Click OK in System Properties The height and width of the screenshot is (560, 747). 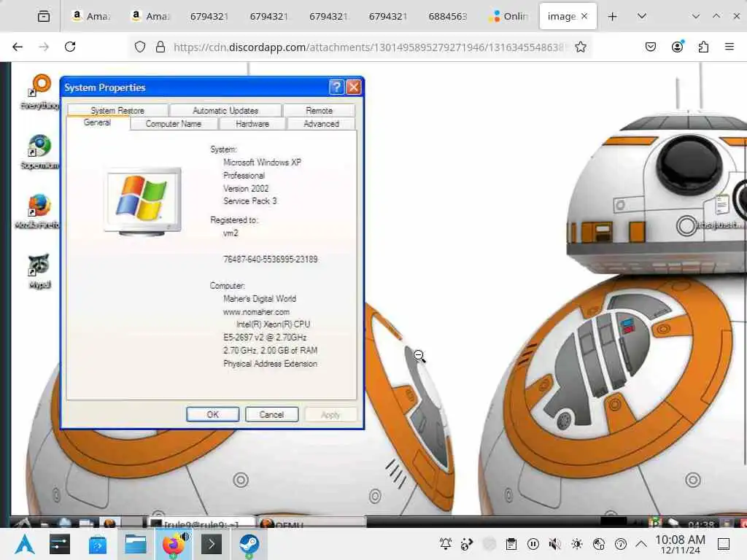pos(212,414)
